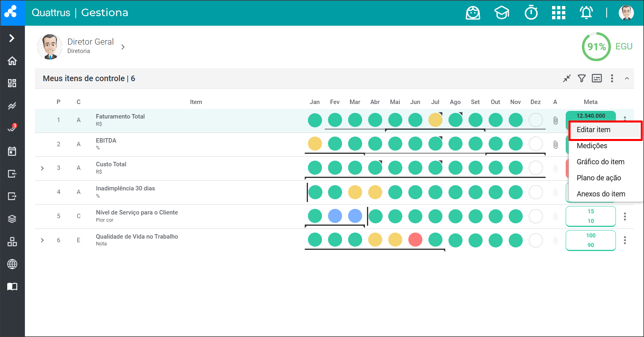Open the globe icon in the sidebar
This screenshot has height=337, width=644.
pos(12,264)
